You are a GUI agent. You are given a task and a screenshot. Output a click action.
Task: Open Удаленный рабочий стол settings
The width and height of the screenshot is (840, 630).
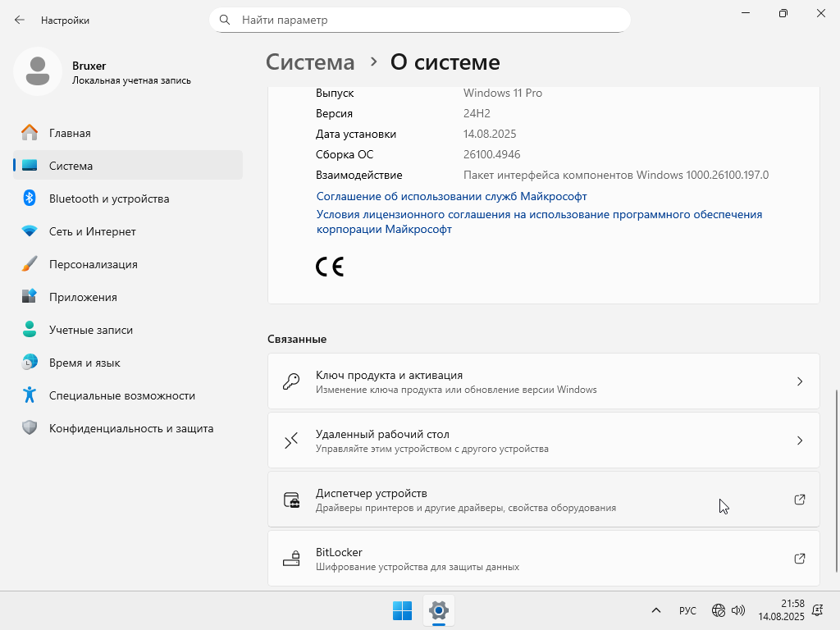point(543,441)
